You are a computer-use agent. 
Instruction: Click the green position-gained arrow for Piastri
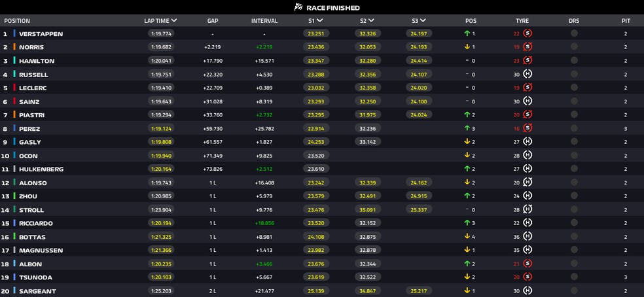click(x=465, y=115)
